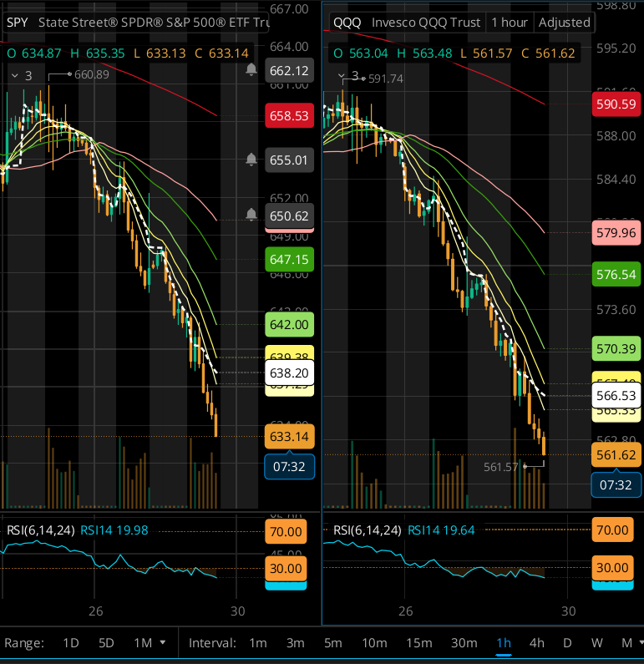Click SPY RSI(6,14,24) indicator label
The width and height of the screenshot is (644, 664).
(41, 530)
